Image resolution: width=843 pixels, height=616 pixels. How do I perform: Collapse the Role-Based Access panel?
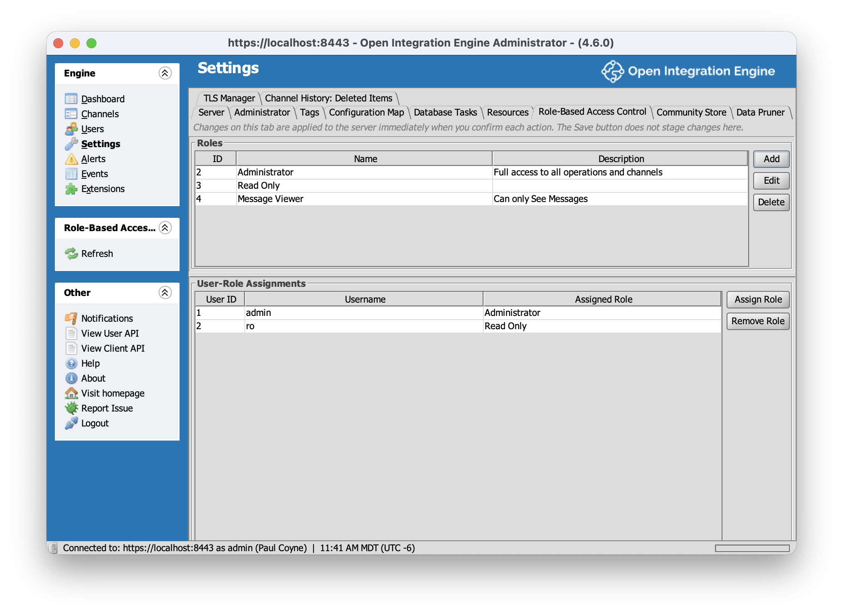165,228
